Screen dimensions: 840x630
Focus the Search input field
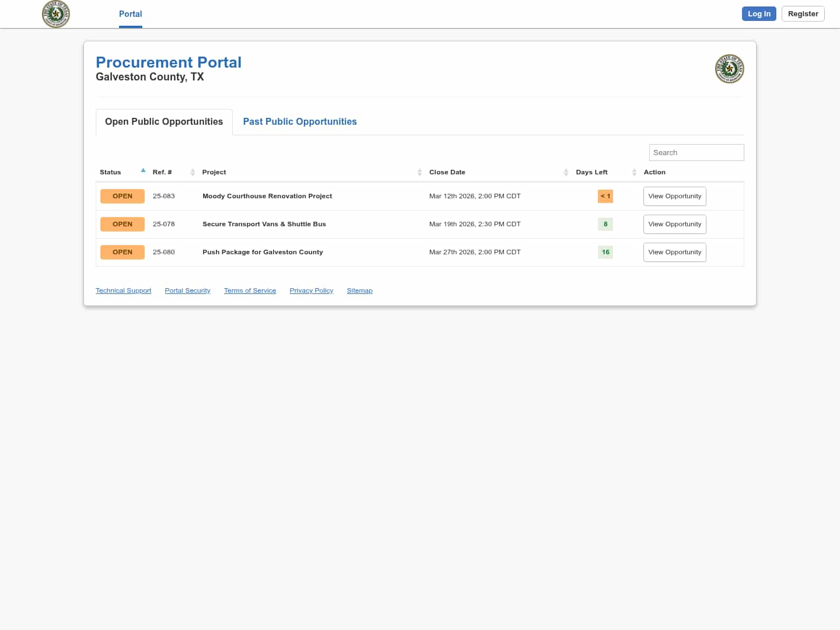click(696, 152)
